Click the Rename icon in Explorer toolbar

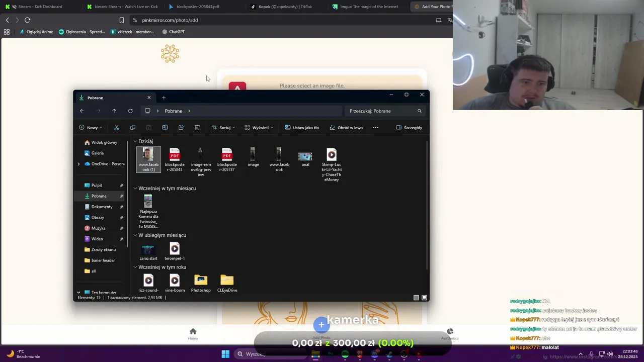tap(165, 128)
